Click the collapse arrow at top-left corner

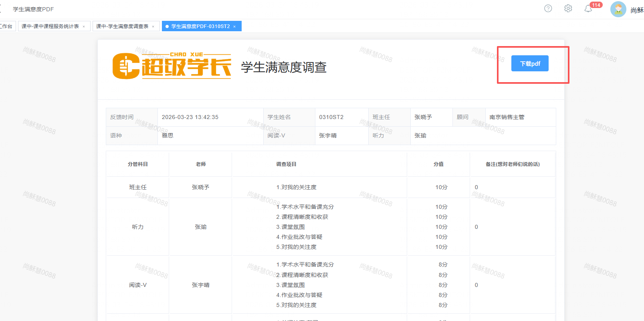coord(1,9)
